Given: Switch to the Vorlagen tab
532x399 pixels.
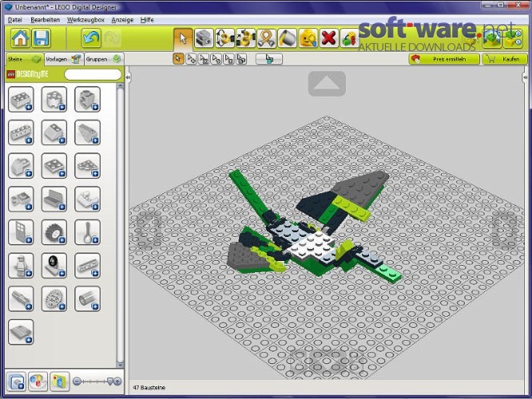Looking at the screenshot, I should 64,59.
